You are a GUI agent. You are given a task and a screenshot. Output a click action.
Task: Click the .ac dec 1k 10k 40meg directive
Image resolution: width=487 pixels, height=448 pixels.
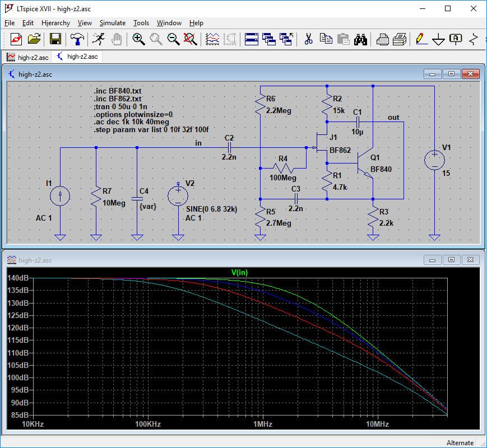click(x=131, y=122)
